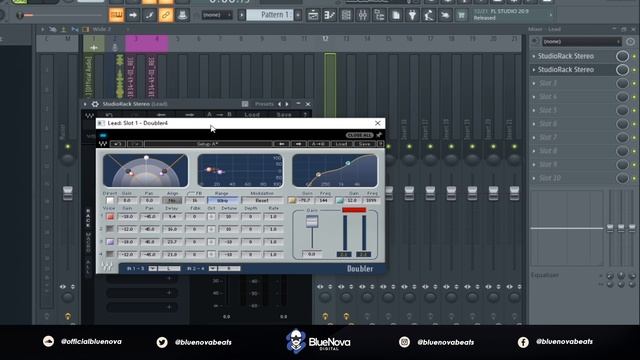Click Doubler Close All button
This screenshot has height=360, width=640.
[x=359, y=135]
